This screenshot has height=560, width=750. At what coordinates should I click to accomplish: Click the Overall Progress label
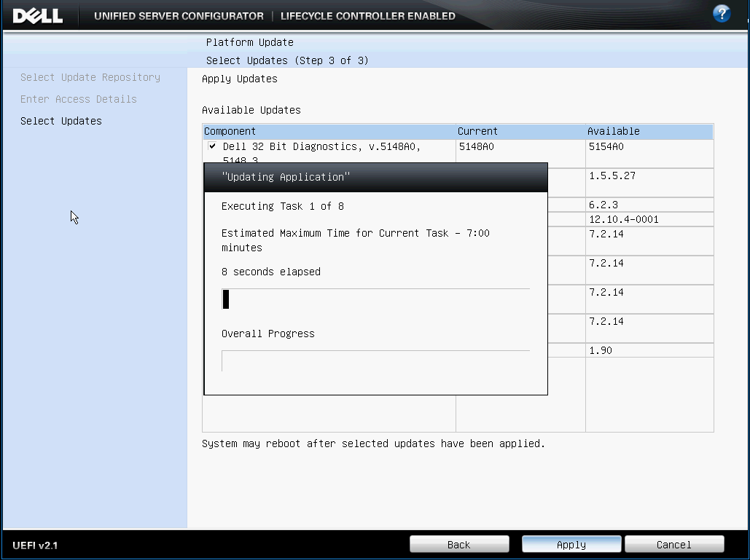pyautogui.click(x=268, y=334)
